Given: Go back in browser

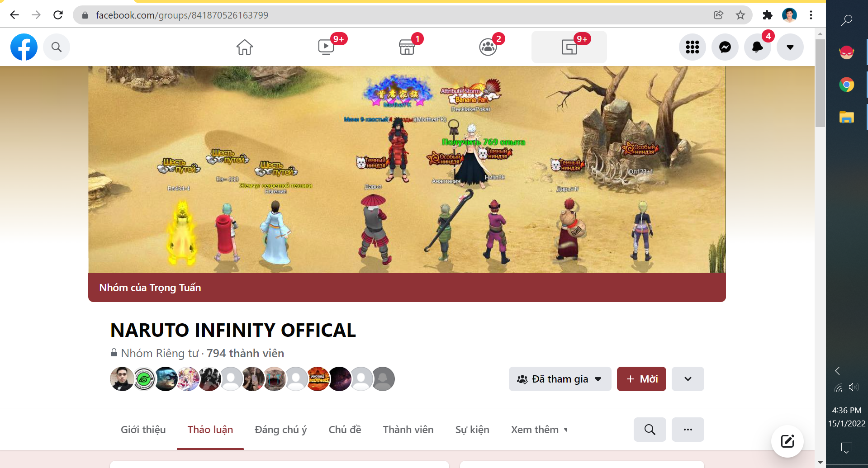Looking at the screenshot, I should point(14,15).
